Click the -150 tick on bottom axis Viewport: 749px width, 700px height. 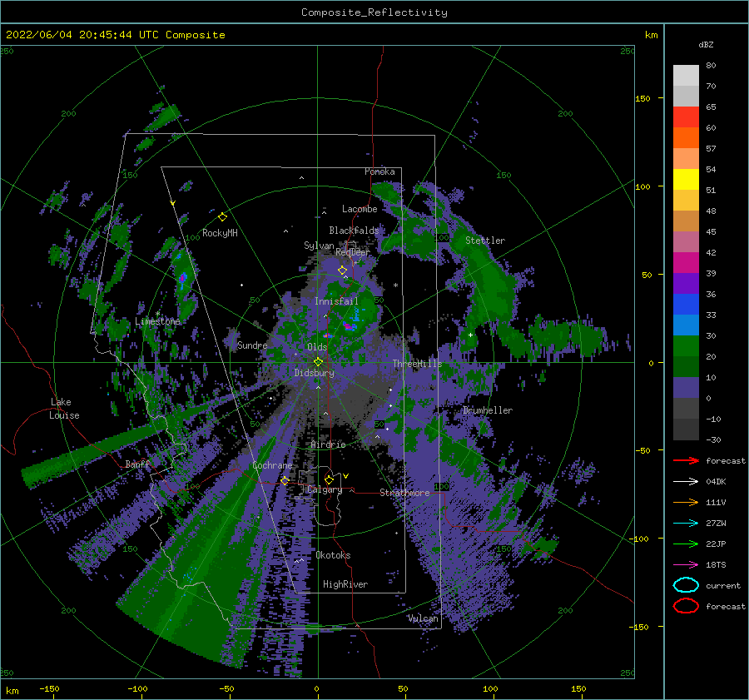49,688
